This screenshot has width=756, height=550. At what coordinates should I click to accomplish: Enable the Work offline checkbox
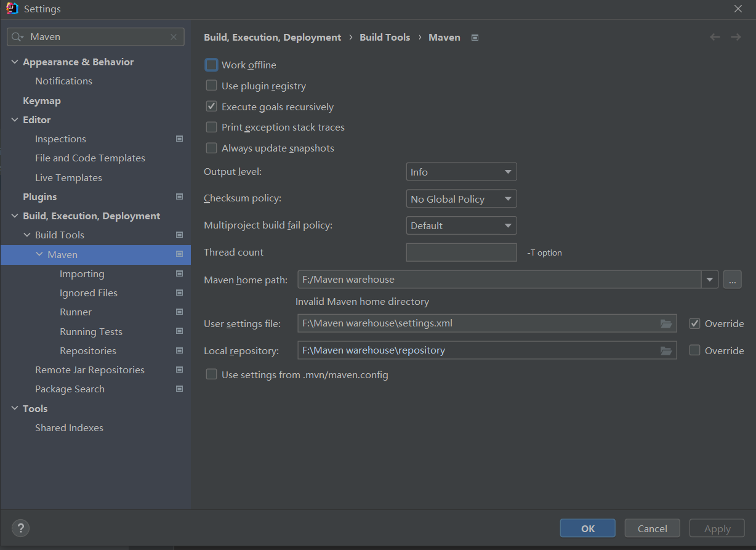[211, 65]
